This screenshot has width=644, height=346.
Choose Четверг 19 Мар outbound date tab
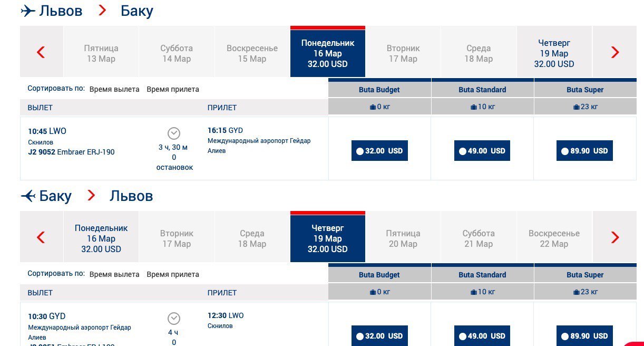[x=554, y=53]
